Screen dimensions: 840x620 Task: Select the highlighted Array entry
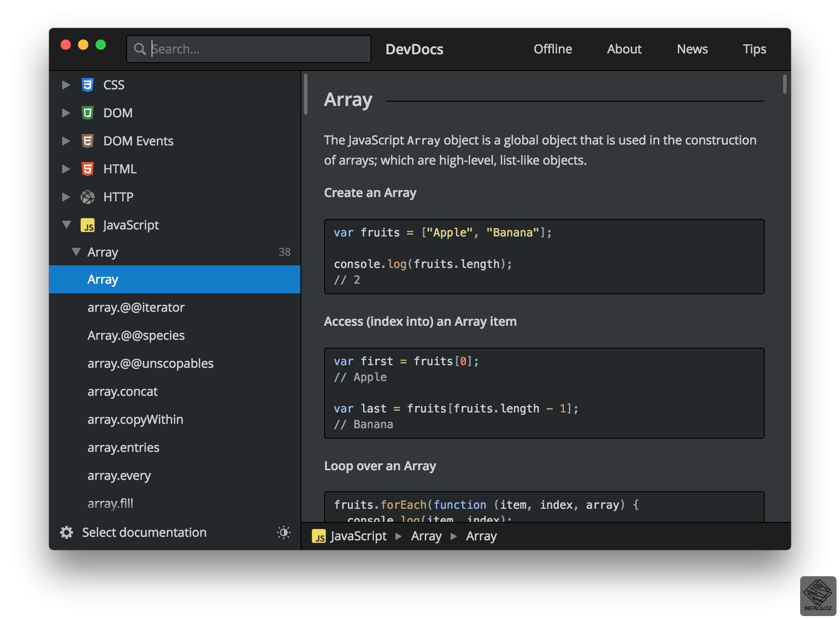tap(175, 279)
